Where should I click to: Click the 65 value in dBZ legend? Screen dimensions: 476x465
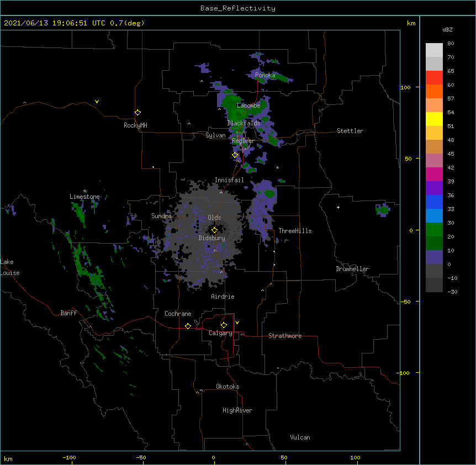pyautogui.click(x=451, y=71)
